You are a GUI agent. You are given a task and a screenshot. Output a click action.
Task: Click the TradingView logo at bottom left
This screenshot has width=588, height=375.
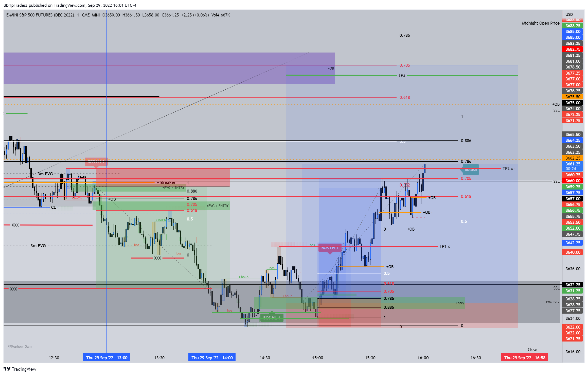coord(20,369)
